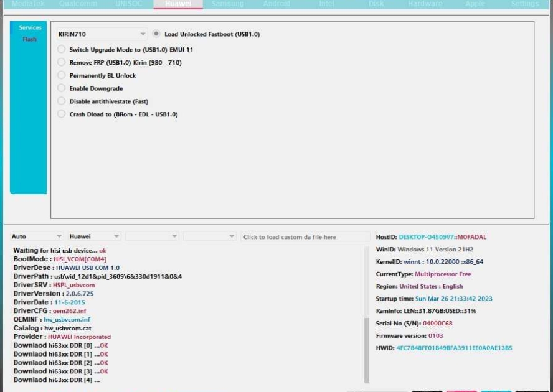
Task: Choose Remove FRP (USB1.0) Kirin option
Action: point(61,62)
